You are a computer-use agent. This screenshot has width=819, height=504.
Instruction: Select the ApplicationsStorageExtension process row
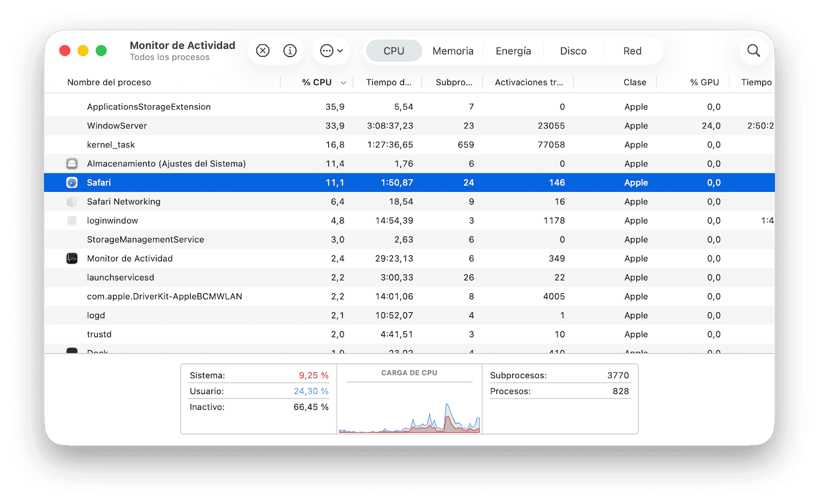click(x=409, y=106)
